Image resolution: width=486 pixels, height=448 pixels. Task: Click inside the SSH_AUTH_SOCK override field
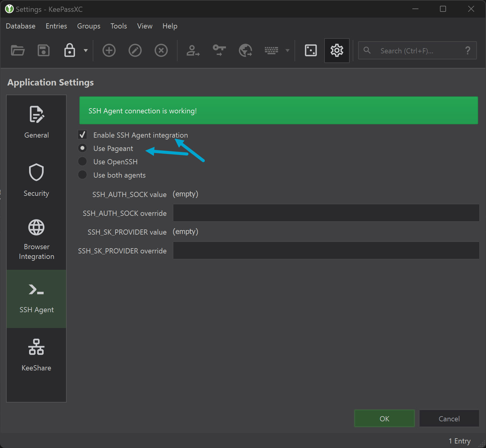tap(326, 213)
